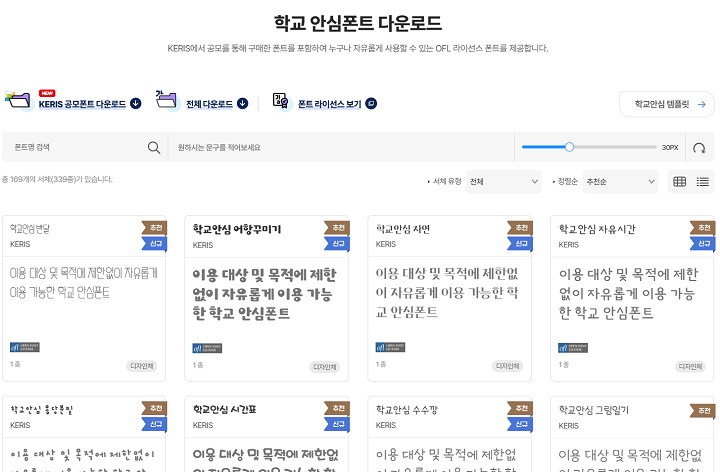Screen dimensions: 720x472
Task: Click the font license document icon
Action: coord(279,102)
